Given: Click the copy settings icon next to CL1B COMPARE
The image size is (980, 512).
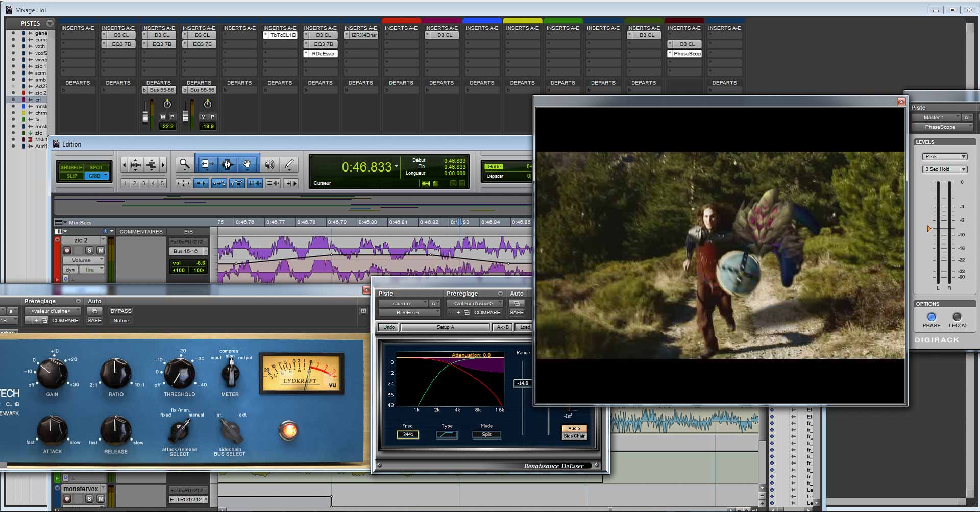Looking at the screenshot, I should coord(45,320).
